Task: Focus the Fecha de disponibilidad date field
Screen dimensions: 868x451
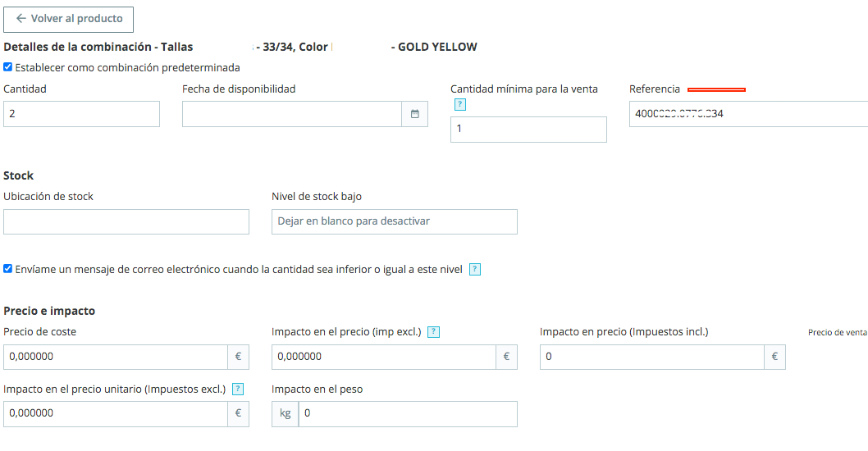Action: pos(291,114)
